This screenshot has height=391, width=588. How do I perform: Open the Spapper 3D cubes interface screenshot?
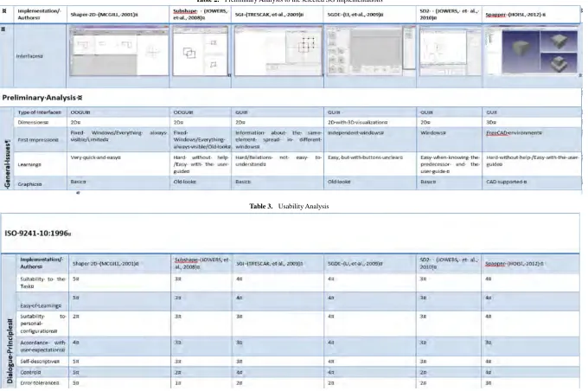click(x=531, y=51)
